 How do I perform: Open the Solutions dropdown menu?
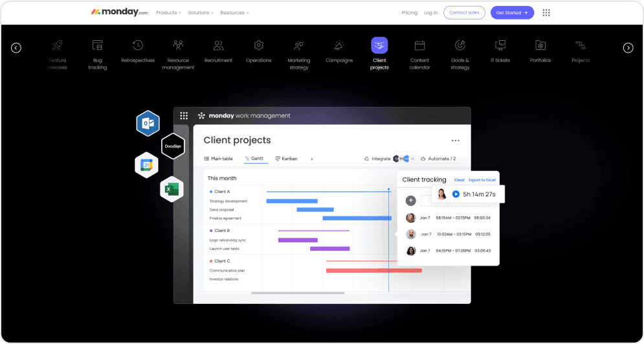pos(201,13)
